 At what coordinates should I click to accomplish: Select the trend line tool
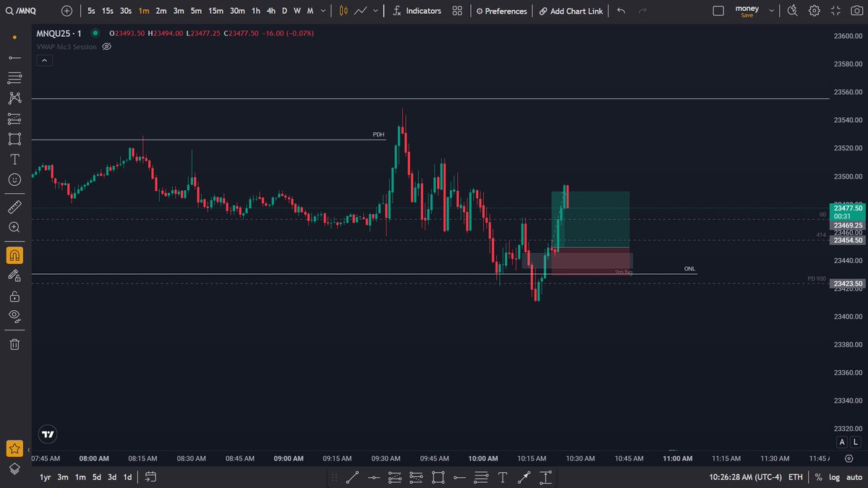pos(14,57)
